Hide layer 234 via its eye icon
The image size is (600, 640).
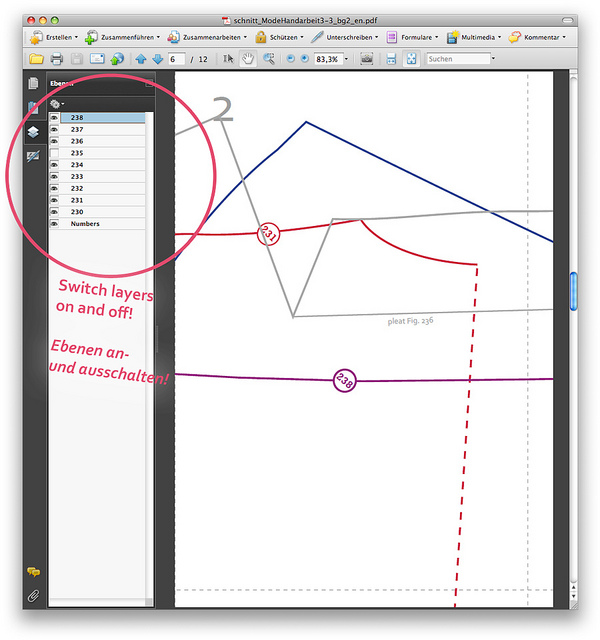point(54,165)
